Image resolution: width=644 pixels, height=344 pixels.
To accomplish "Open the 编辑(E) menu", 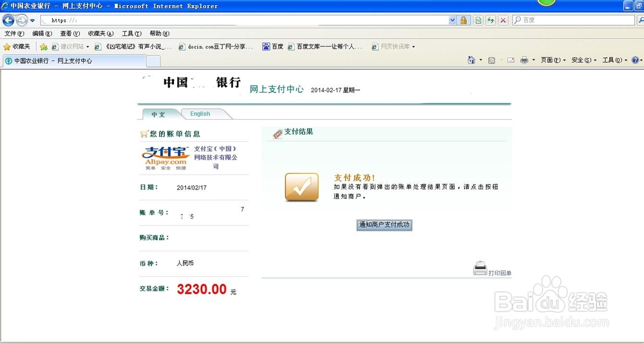I will coord(43,33).
